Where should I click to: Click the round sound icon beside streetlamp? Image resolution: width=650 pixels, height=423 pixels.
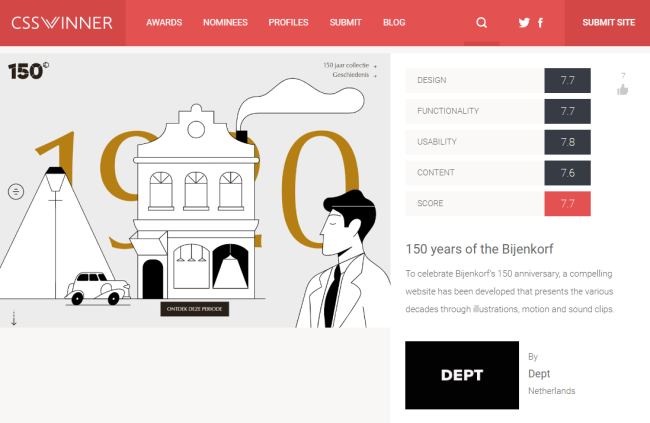point(16,191)
